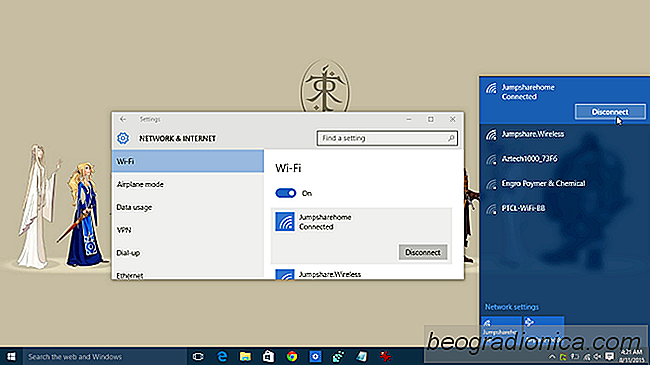Maximize the Settings window
Viewport: 650px width, 365px height.
pyautogui.click(x=431, y=119)
